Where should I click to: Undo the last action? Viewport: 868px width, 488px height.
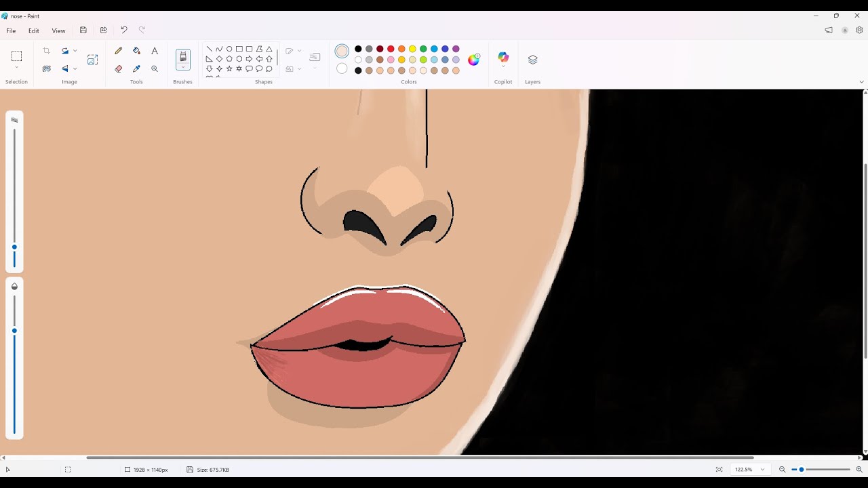(x=123, y=30)
